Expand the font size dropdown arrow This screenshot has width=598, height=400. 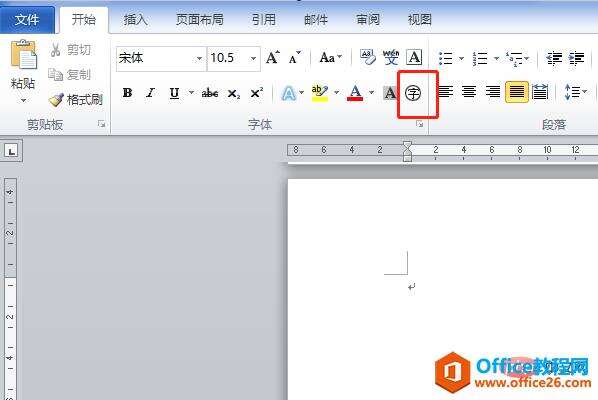(x=254, y=59)
